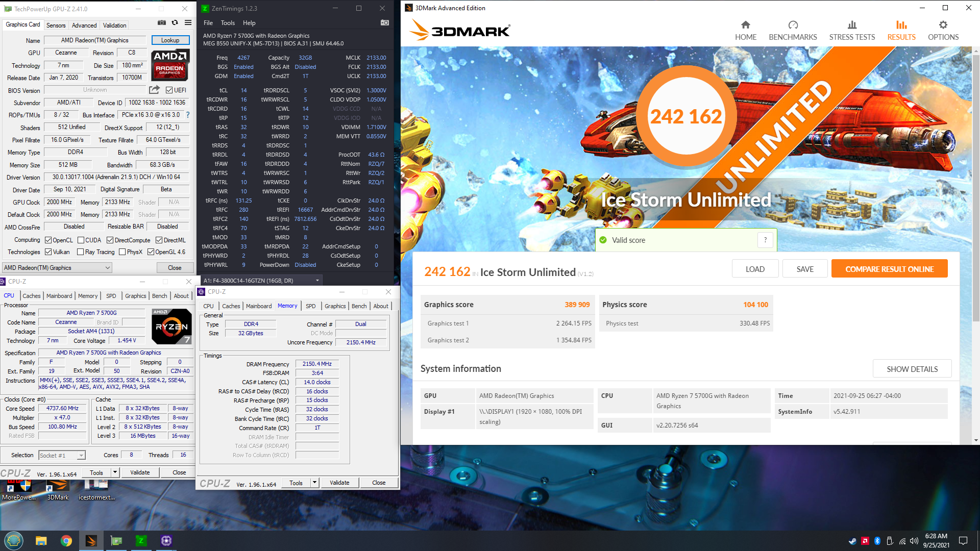Click COMPARE RESULT ONLINE button
The height and width of the screenshot is (551, 980).
pyautogui.click(x=889, y=269)
